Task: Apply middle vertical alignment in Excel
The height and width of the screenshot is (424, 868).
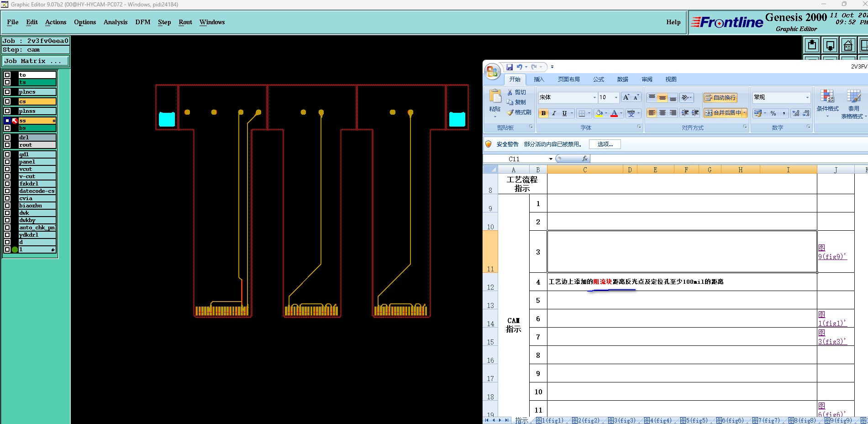Action: pyautogui.click(x=663, y=97)
